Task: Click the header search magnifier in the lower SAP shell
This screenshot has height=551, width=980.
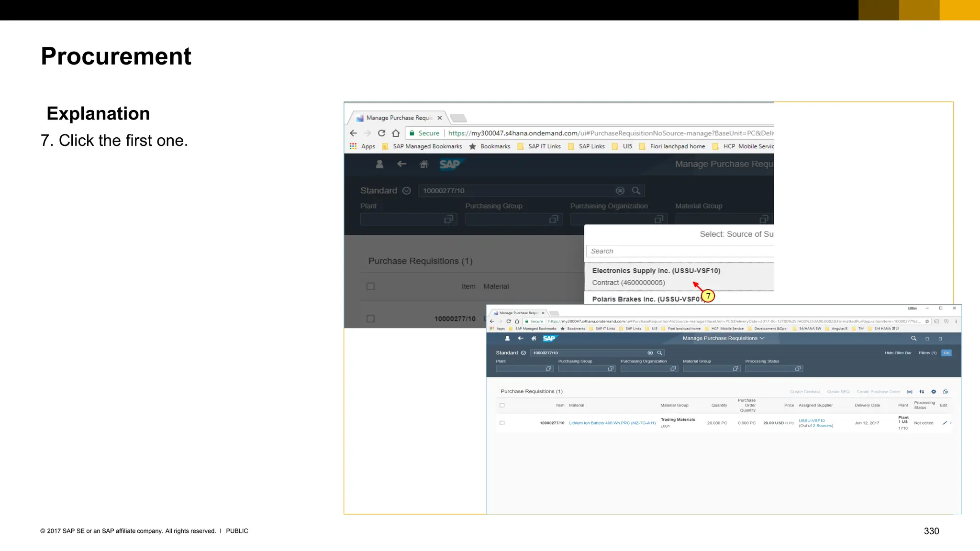Action: click(x=913, y=338)
